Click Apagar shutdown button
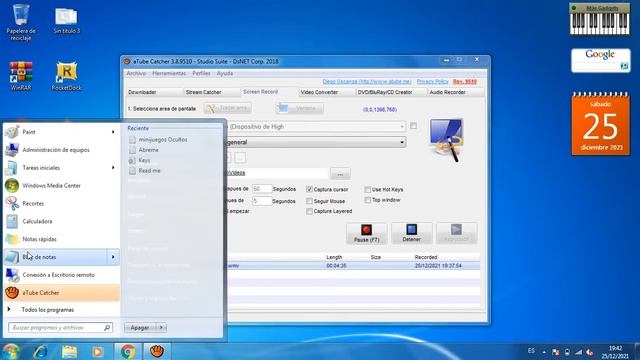 pos(140,327)
